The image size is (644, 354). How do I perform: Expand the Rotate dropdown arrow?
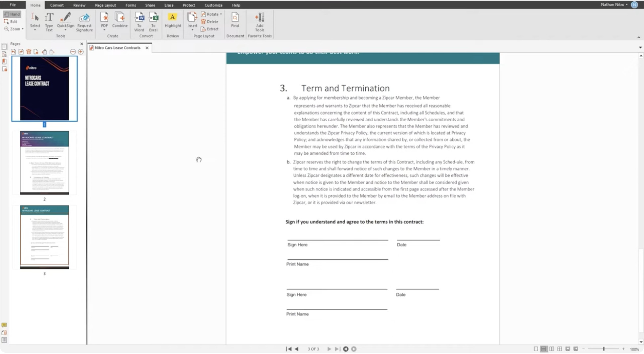pos(221,14)
